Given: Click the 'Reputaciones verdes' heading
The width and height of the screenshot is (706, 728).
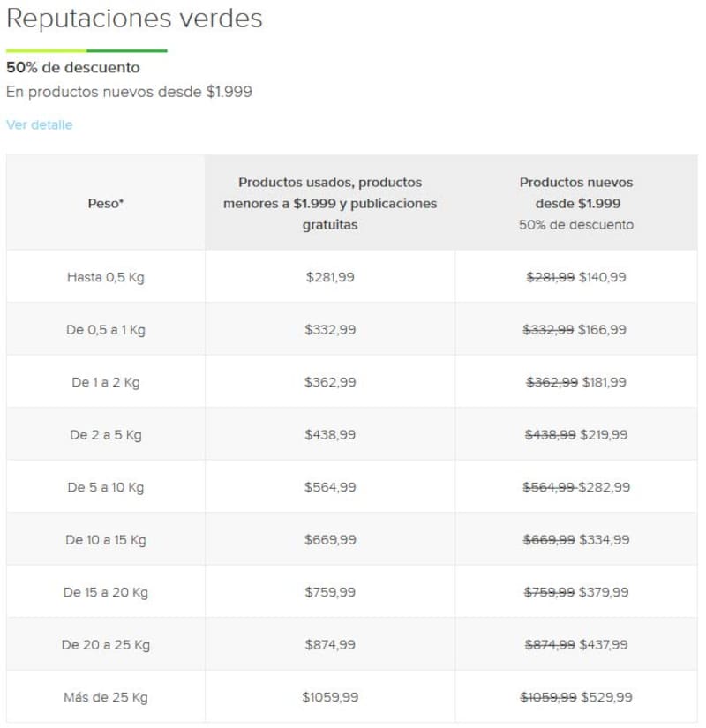Looking at the screenshot, I should 134,19.
